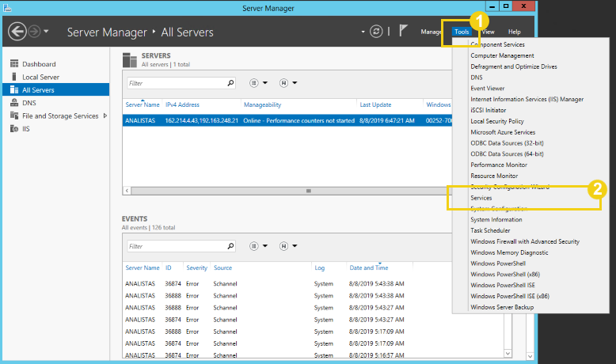
Task: Sort events by Severity column
Action: point(196,267)
